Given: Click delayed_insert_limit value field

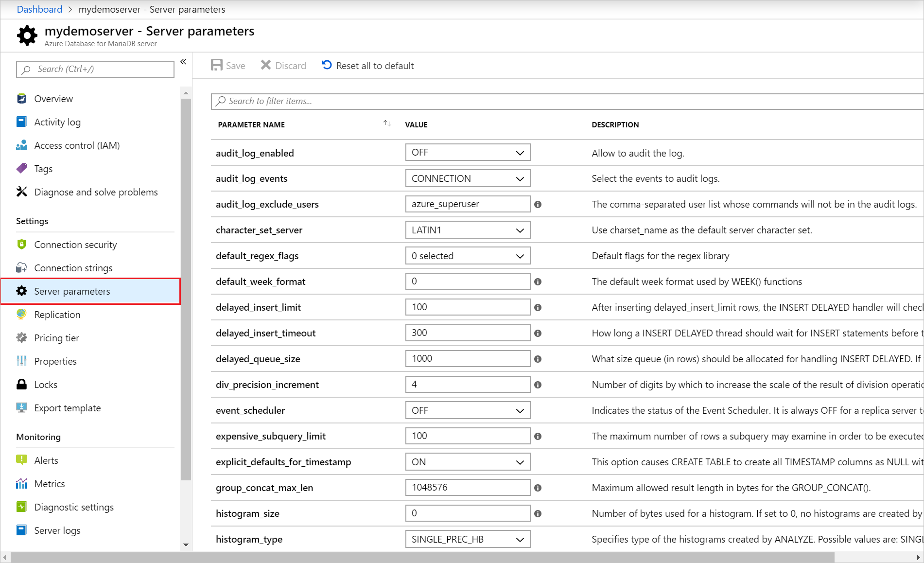Looking at the screenshot, I should tap(468, 307).
